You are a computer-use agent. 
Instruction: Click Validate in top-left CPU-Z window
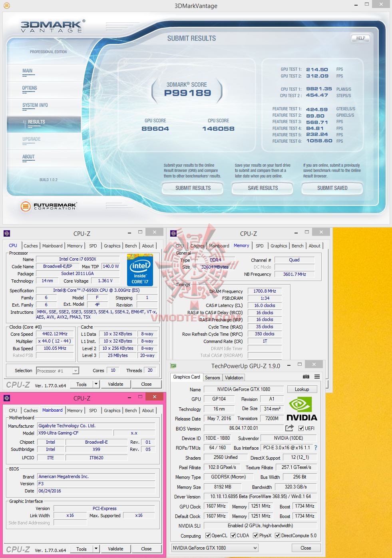[115, 384]
